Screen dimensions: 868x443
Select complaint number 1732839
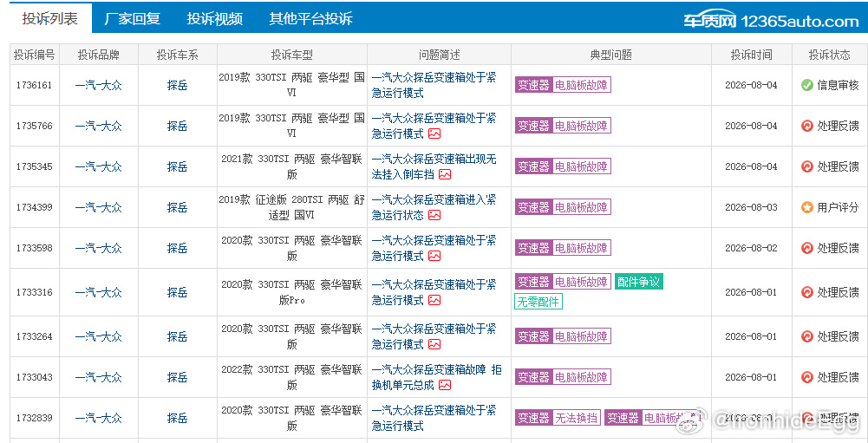(x=35, y=418)
